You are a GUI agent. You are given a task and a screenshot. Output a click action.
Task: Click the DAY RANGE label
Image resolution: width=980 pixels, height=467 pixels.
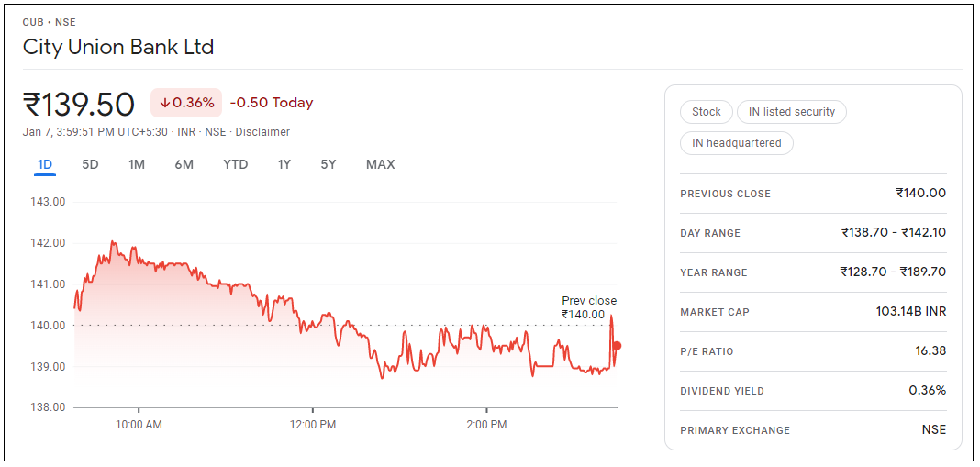(x=710, y=233)
